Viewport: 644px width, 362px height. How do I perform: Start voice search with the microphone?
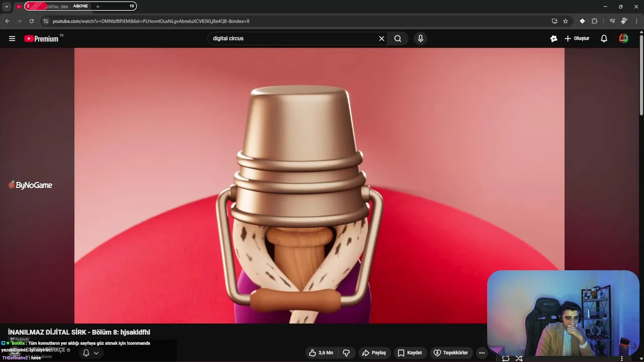(421, 39)
